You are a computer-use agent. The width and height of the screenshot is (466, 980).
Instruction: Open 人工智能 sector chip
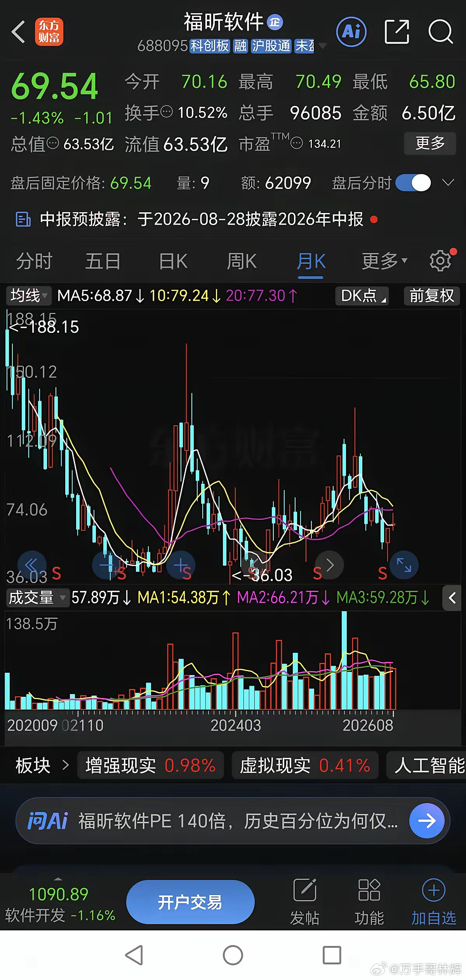pos(426,765)
